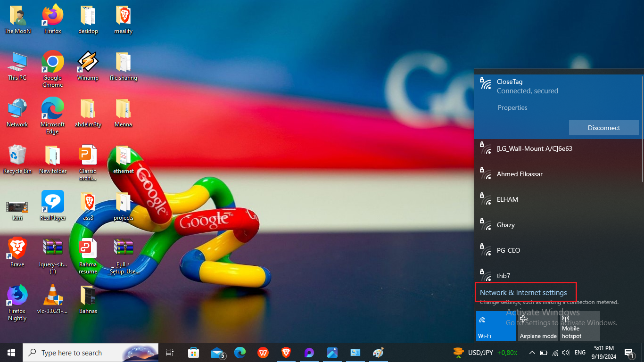Open Task View on the taskbar

point(170,353)
